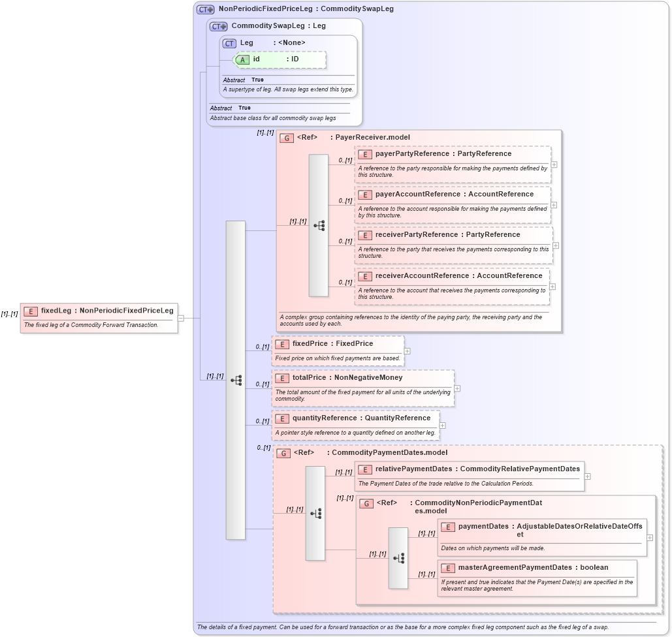Click 'Abstract base class for all commodity swap legs'
The image size is (672, 637).
tap(273, 118)
